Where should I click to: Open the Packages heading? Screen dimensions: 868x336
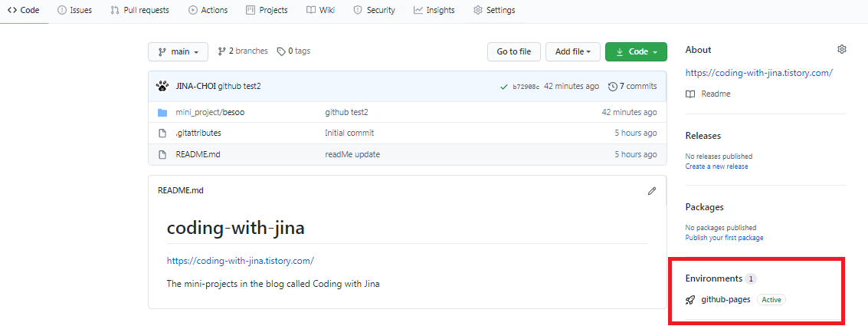705,207
